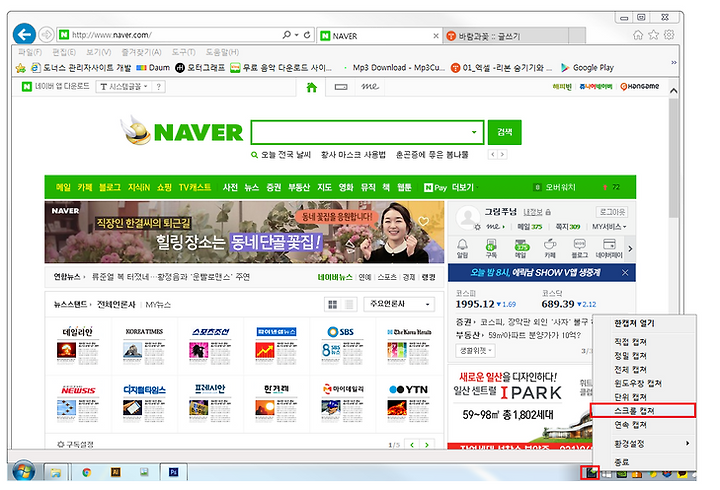Open Chrome from the taskbar

click(86, 472)
